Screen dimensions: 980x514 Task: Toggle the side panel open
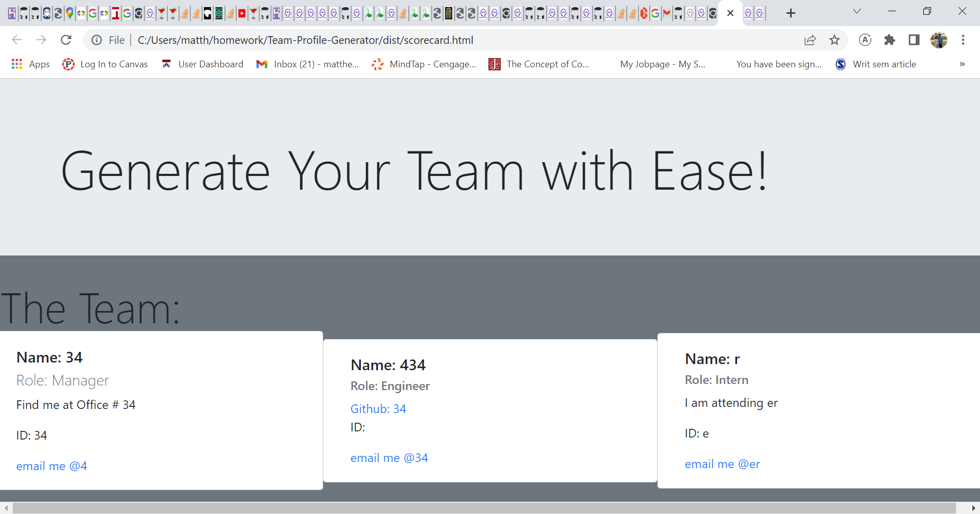pyautogui.click(x=914, y=40)
